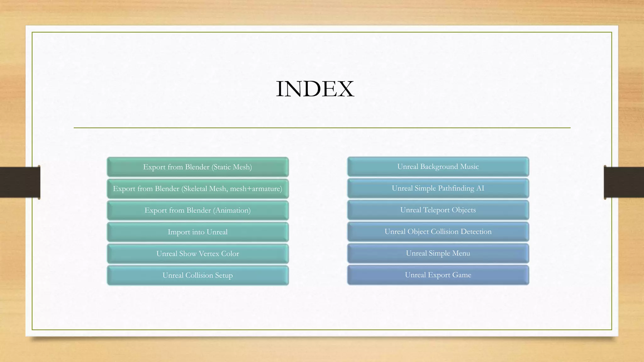This screenshot has height=362, width=644.
Task: Jump to Unreal Teleport Objects topic
Action: pyautogui.click(x=438, y=210)
